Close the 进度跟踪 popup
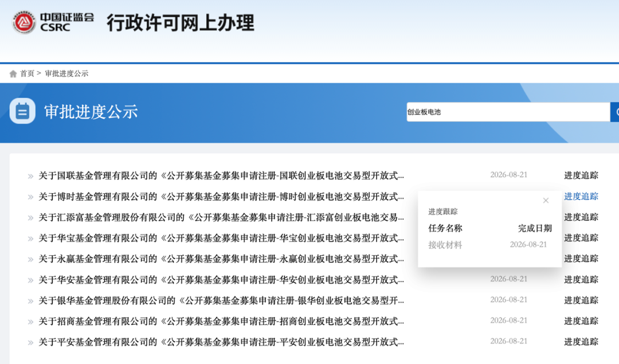The width and height of the screenshot is (619, 364). click(546, 201)
